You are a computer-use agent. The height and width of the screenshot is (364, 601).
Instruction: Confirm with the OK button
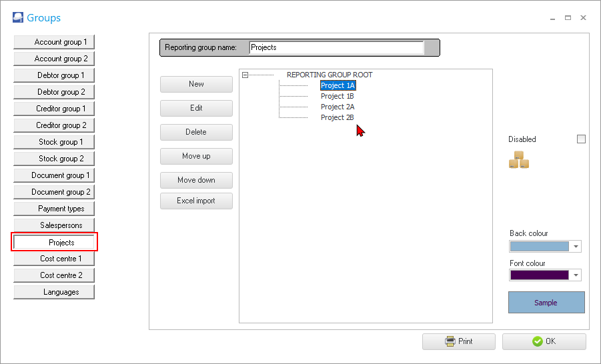pos(544,341)
